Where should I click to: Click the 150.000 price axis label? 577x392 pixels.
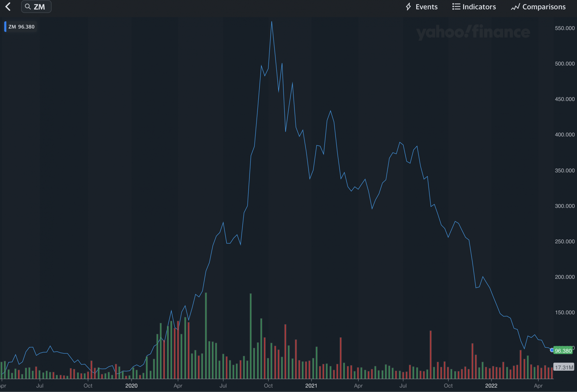pyautogui.click(x=565, y=312)
